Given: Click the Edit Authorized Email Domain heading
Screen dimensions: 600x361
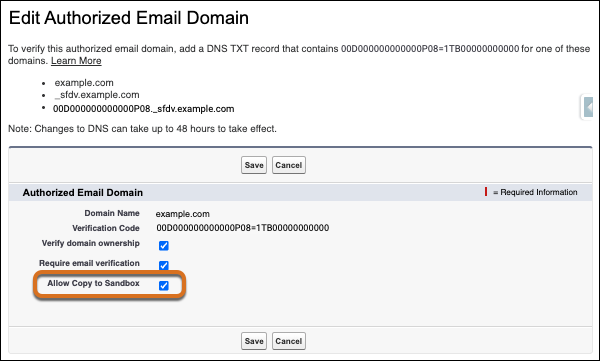Looking at the screenshot, I should (129, 18).
